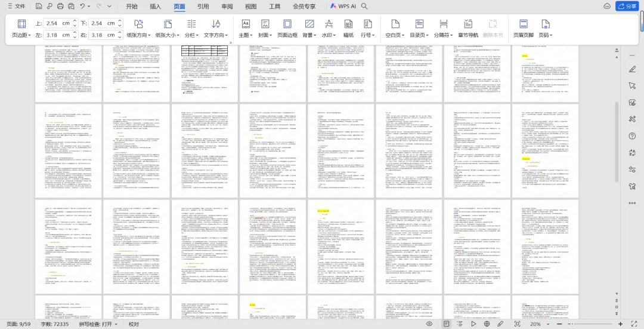Open the 纸张大小 paper size dropdown
Image resolution: width=644 pixels, height=329 pixels.
pos(167,29)
